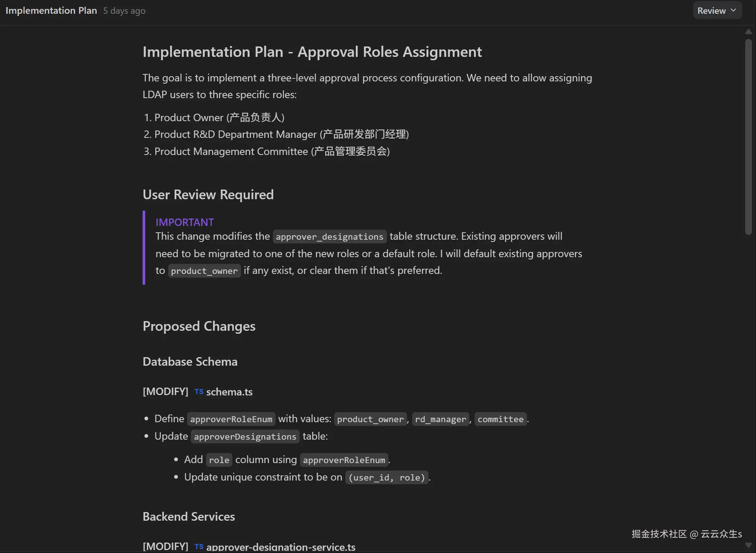Click the Implementation Plan header title
The height and width of the screenshot is (553, 756).
click(51, 10)
